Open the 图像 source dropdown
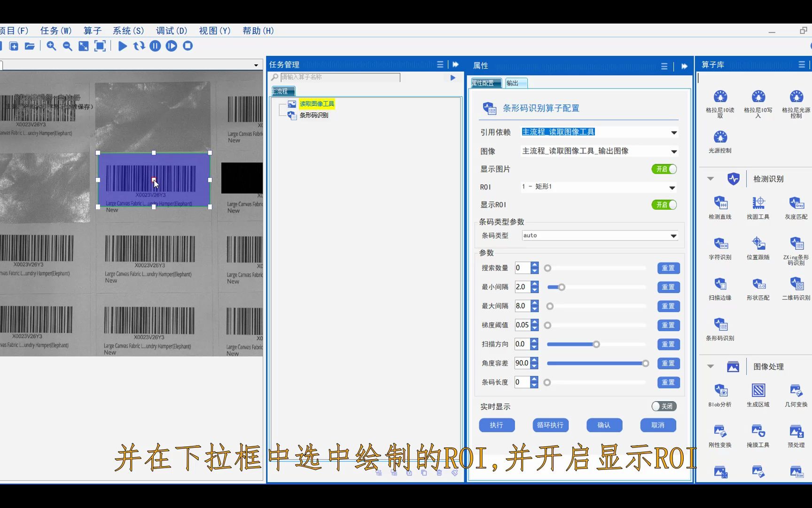This screenshot has height=508, width=812. pos(674,151)
